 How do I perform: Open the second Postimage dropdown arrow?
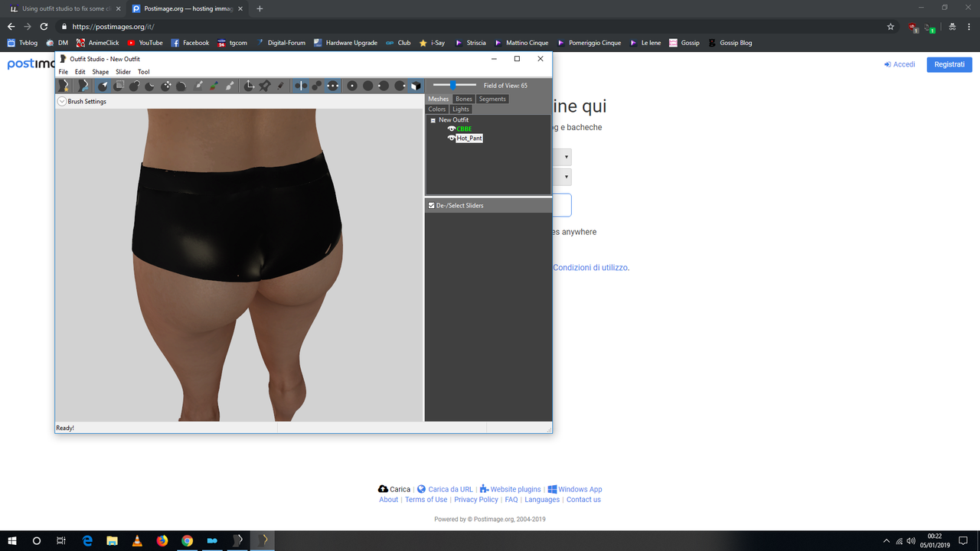pyautogui.click(x=567, y=178)
